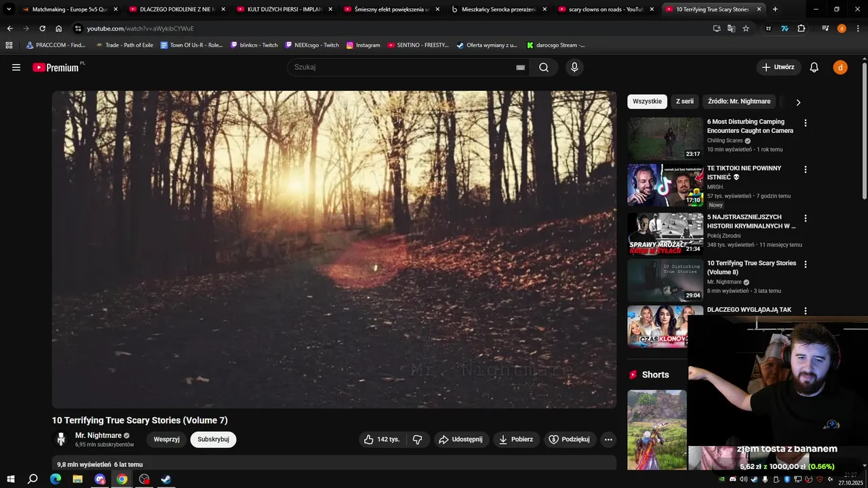
Task: Select the Wszystkie filter chip
Action: pyautogui.click(x=647, y=101)
